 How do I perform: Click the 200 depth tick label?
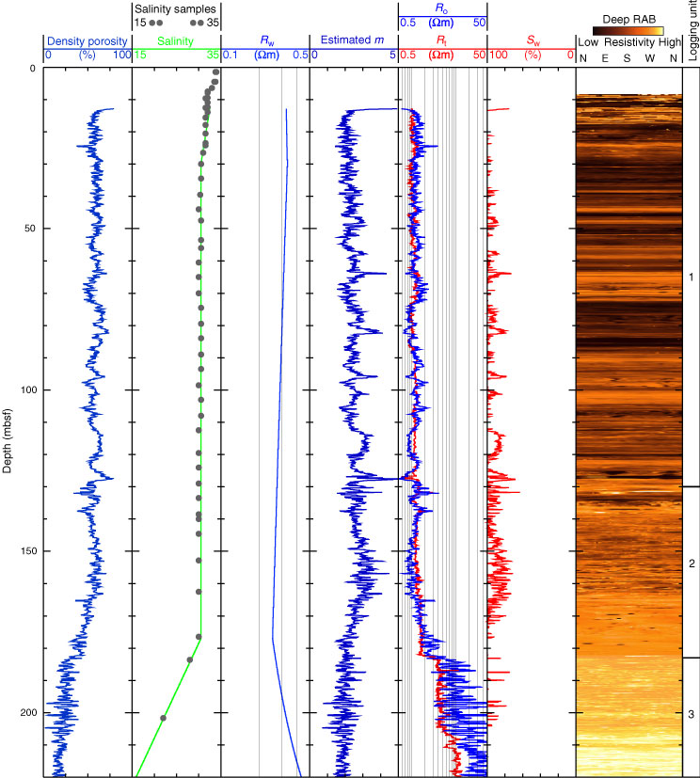click(x=24, y=713)
